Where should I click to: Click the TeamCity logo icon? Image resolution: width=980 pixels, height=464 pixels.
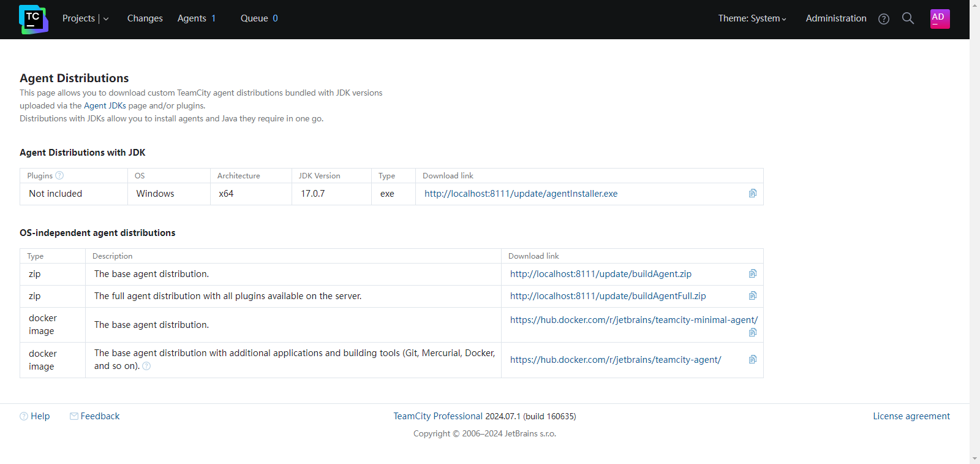pyautogui.click(x=33, y=19)
